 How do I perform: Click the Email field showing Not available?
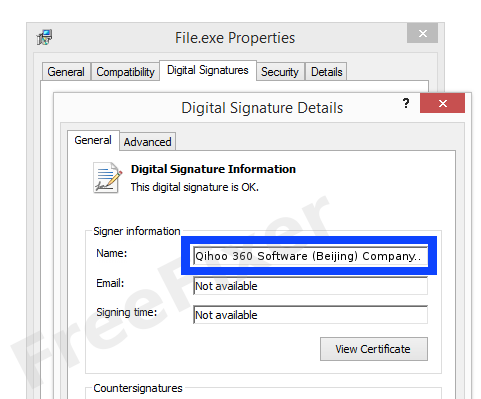tap(310, 286)
